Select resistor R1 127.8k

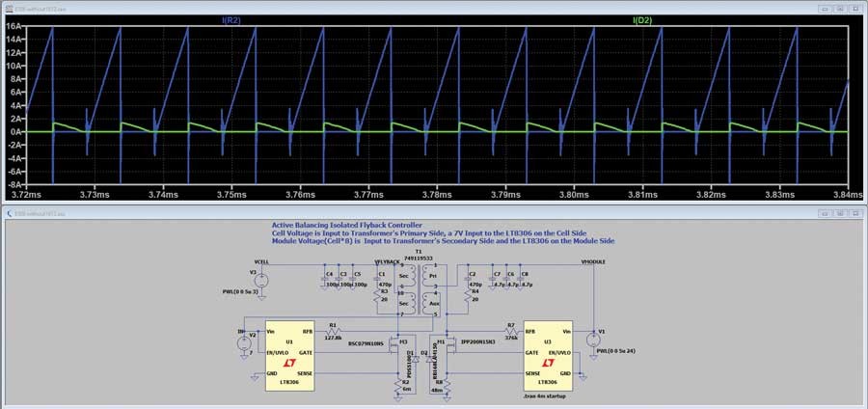click(x=332, y=331)
